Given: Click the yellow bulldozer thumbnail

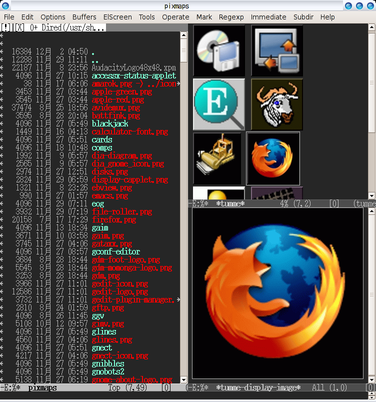Looking at the screenshot, I should tap(217, 158).
